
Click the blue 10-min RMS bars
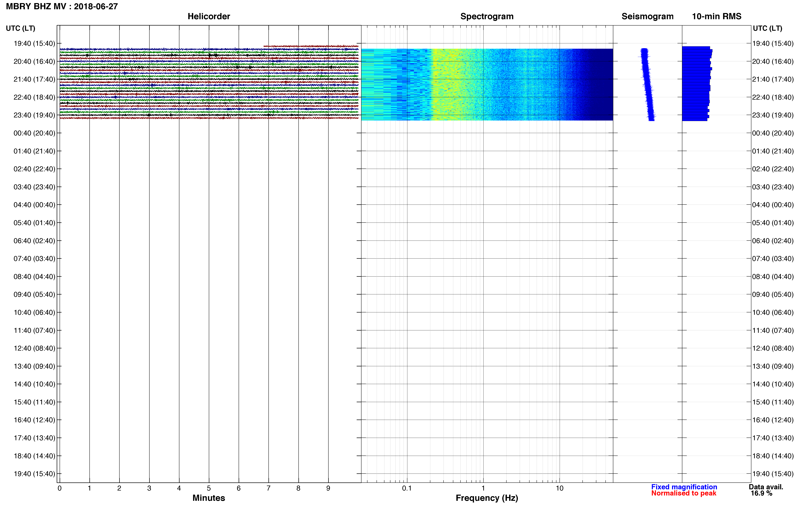pyautogui.click(x=697, y=84)
